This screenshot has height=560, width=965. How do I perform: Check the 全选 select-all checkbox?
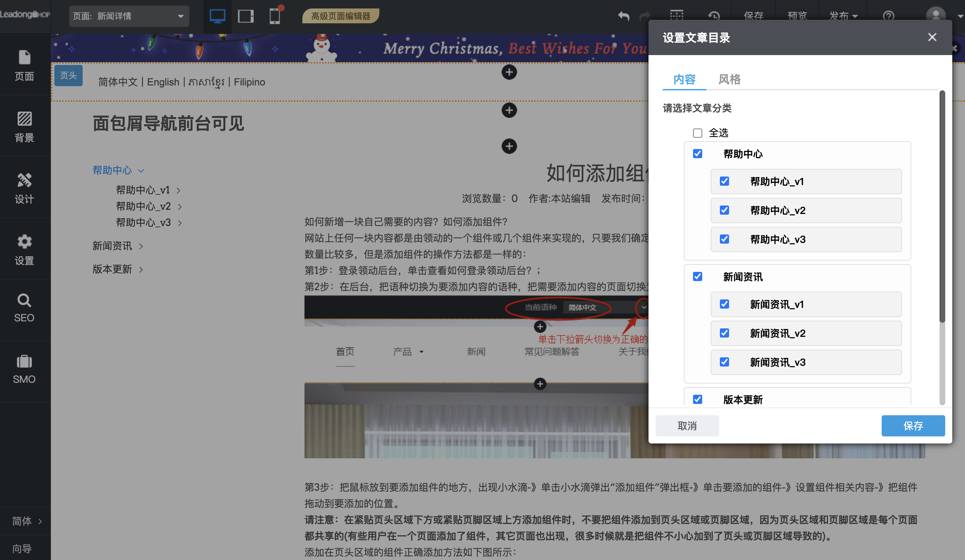pyautogui.click(x=697, y=133)
